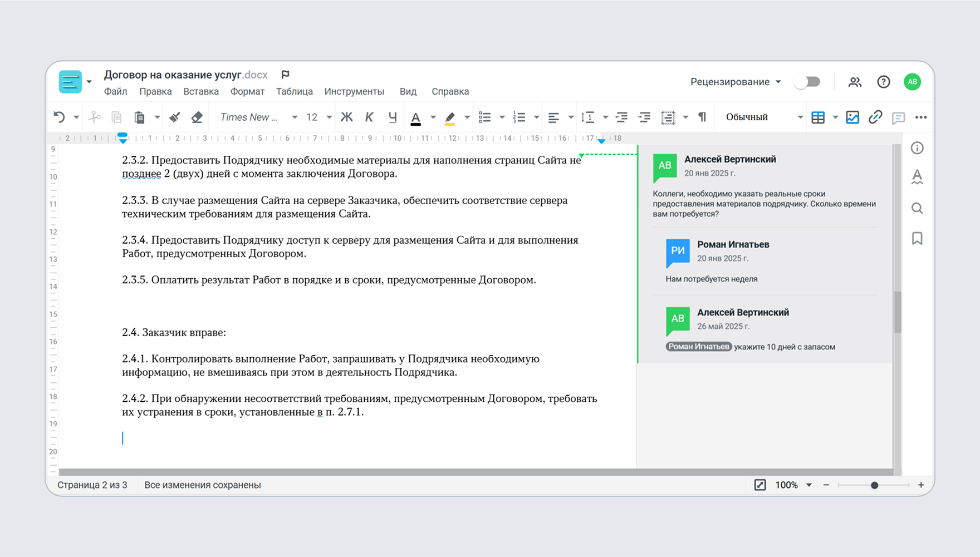The height and width of the screenshot is (557, 980).
Task: Toggle non-printing characters pilcrow
Action: pyautogui.click(x=702, y=117)
